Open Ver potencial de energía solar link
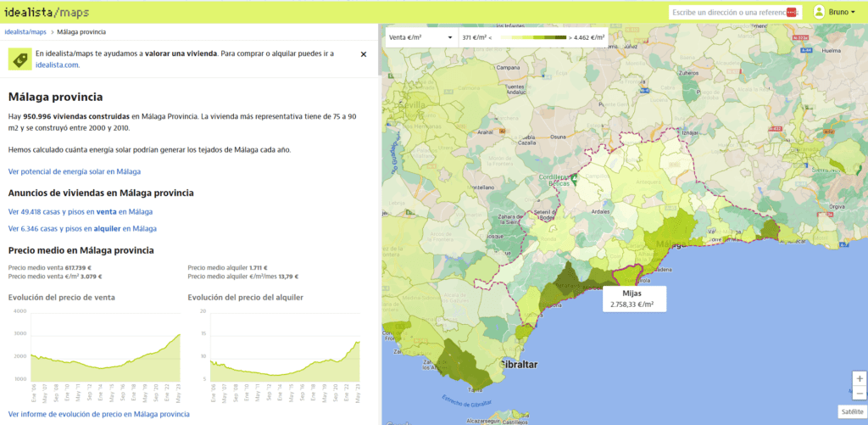Viewport: 868px width, 425px height. pos(74,171)
